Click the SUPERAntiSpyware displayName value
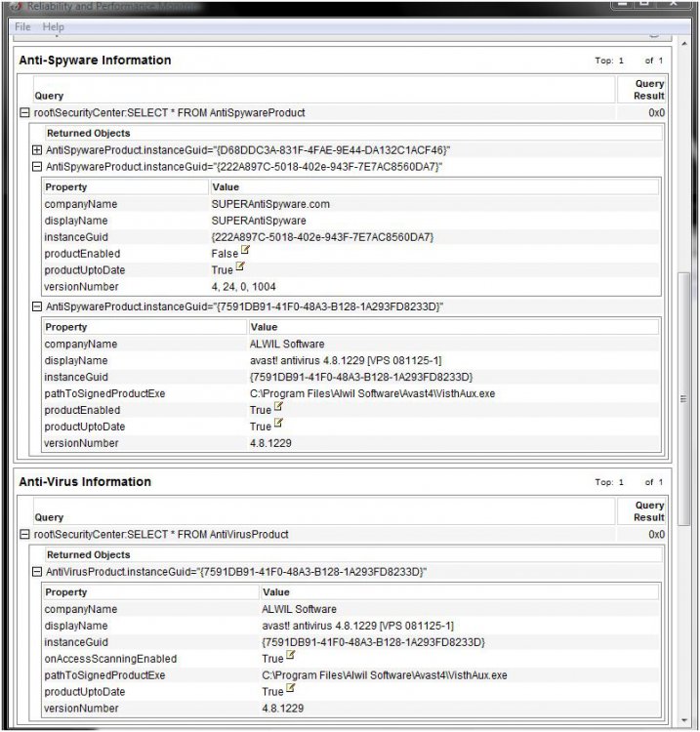 tap(259, 221)
